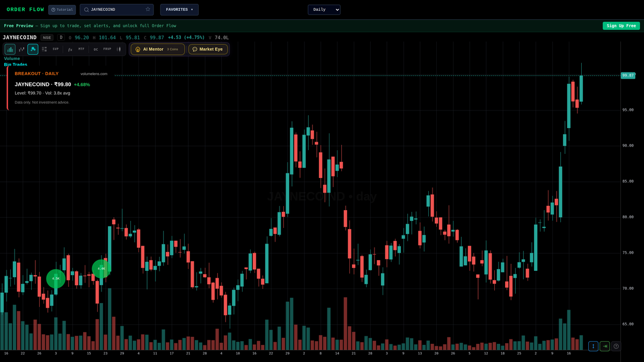
Task: Open the Daily interval dropdown
Action: pos(324,9)
